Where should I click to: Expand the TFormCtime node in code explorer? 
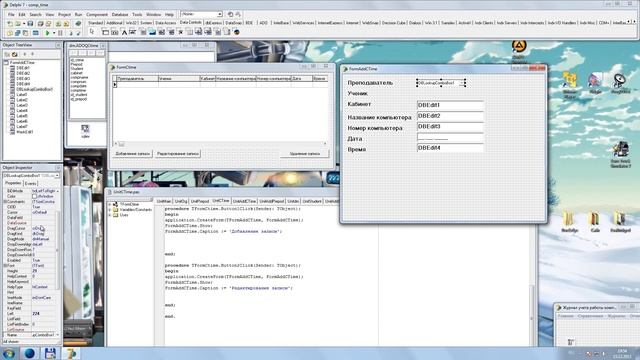click(110, 204)
